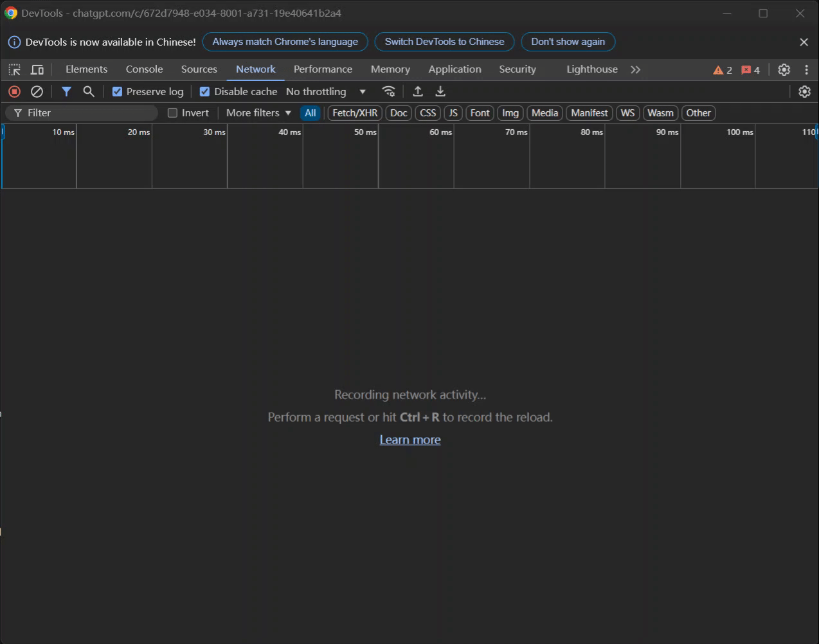Toggle the Preserve log checkbox

pyautogui.click(x=117, y=92)
